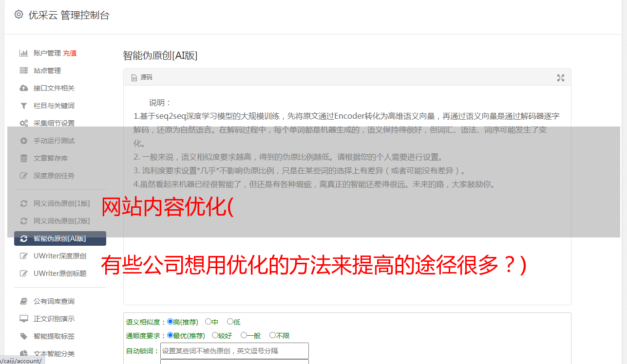Click the tag icon for 智能提取标签

(23, 336)
